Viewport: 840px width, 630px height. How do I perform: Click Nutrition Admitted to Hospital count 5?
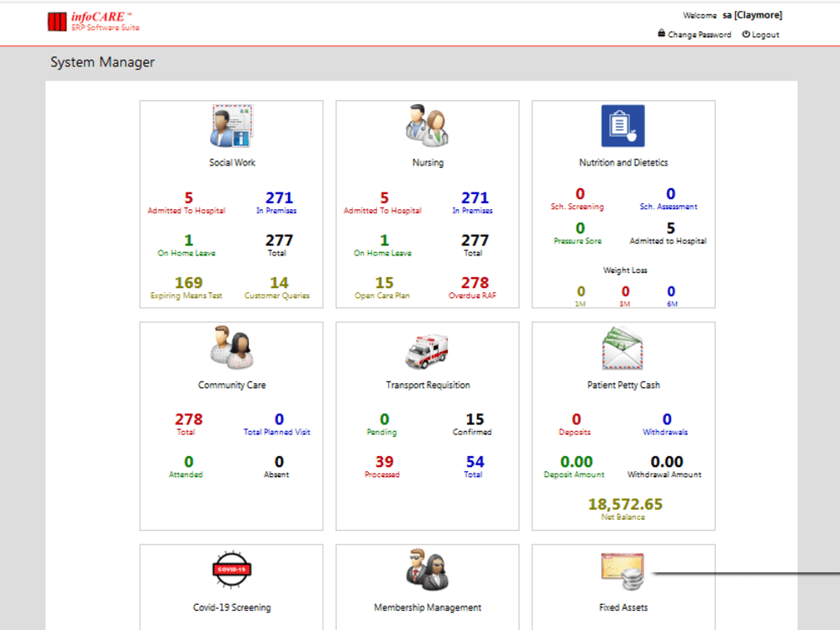pyautogui.click(x=670, y=228)
